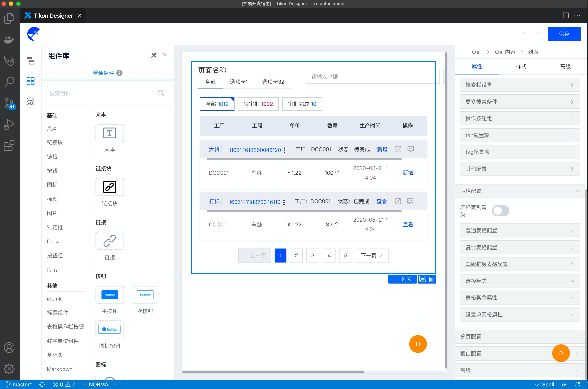
Task: Open the outline tree sidebar icon
Action: click(x=30, y=61)
